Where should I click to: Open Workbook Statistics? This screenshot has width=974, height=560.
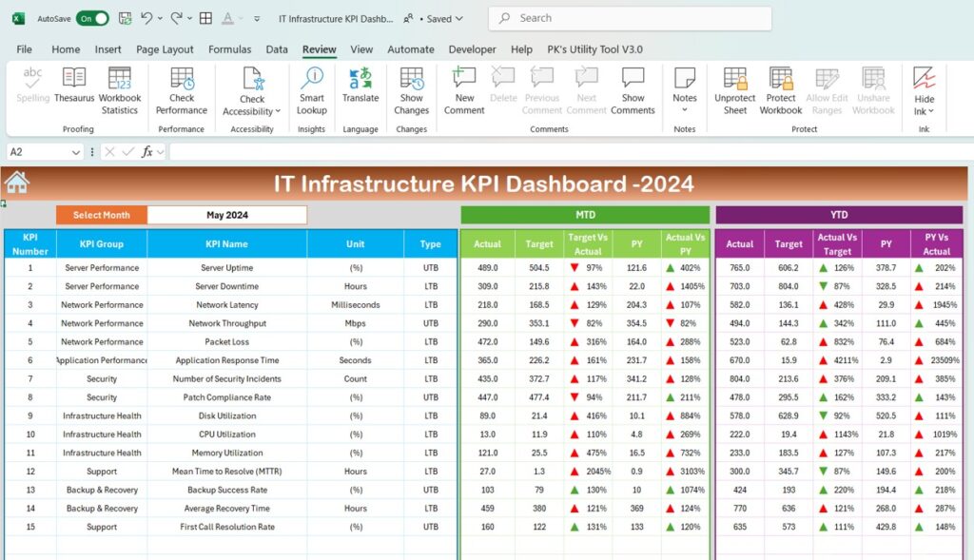(119, 90)
